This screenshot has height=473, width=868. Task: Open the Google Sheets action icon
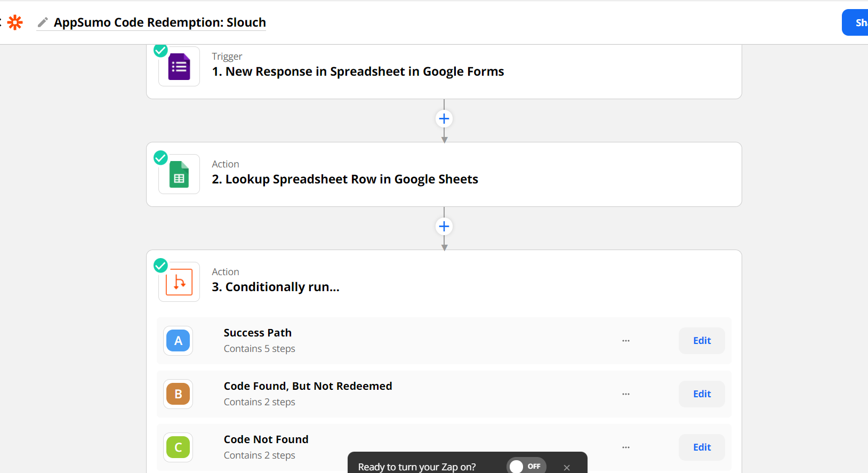pos(179,174)
